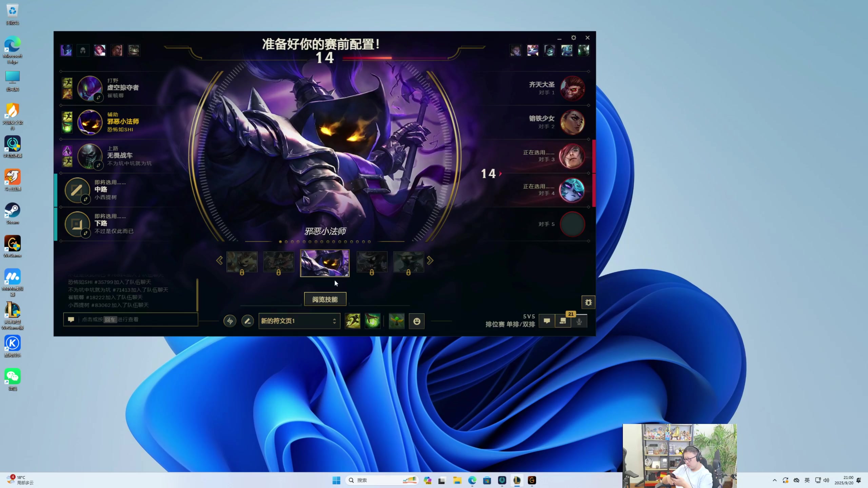Click the Windows Start button
The image size is (868, 488).
click(x=336, y=480)
